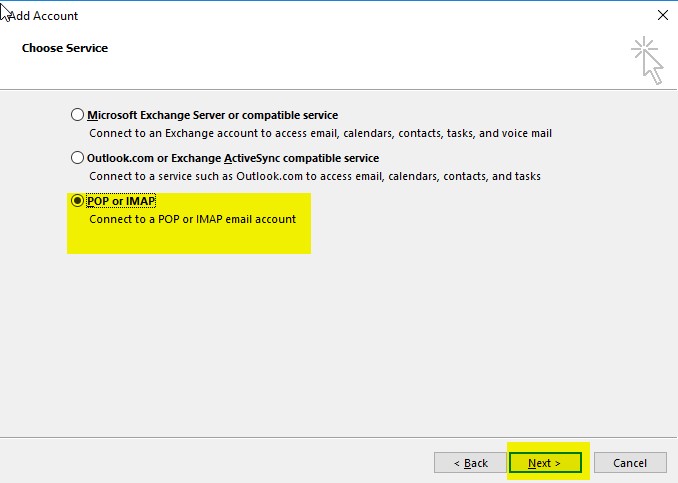The width and height of the screenshot is (678, 483).
Task: Click the "Add Account" title bar text
Action: (44, 16)
